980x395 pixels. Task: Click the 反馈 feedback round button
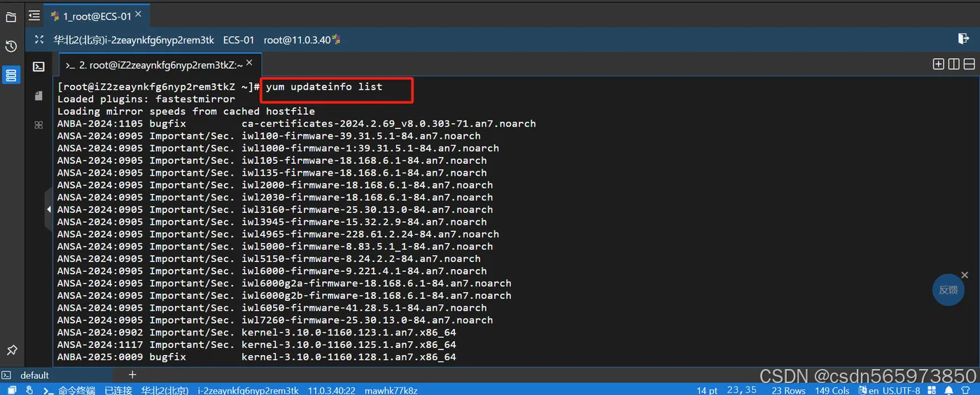coord(948,289)
